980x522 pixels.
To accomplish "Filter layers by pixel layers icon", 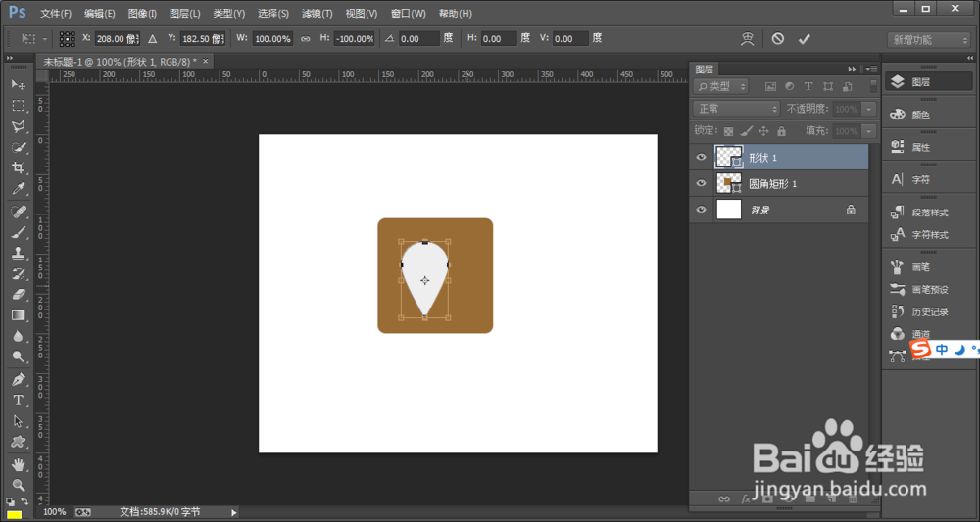I will coord(770,86).
